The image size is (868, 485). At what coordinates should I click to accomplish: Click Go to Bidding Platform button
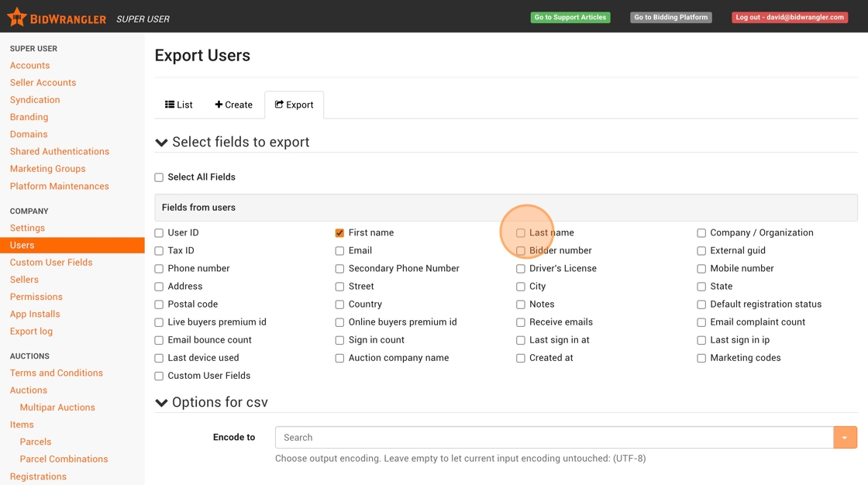[670, 17]
